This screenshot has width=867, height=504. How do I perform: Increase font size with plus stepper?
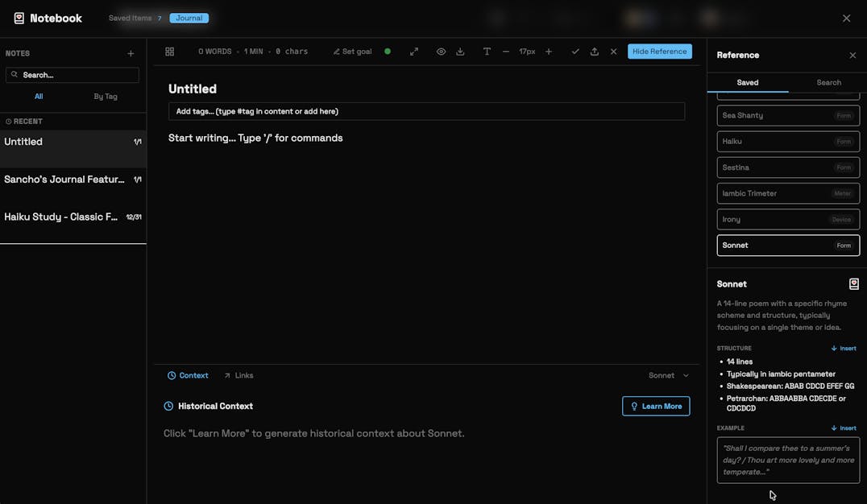point(549,52)
